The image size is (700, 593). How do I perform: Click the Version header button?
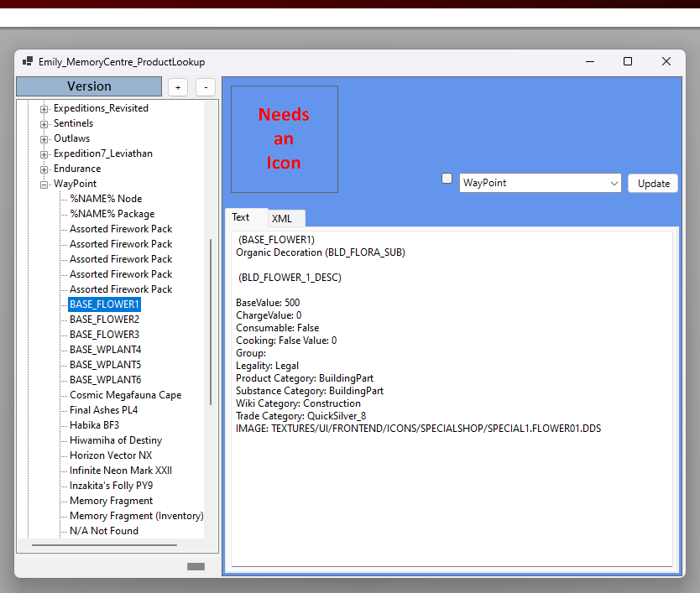[x=89, y=86]
